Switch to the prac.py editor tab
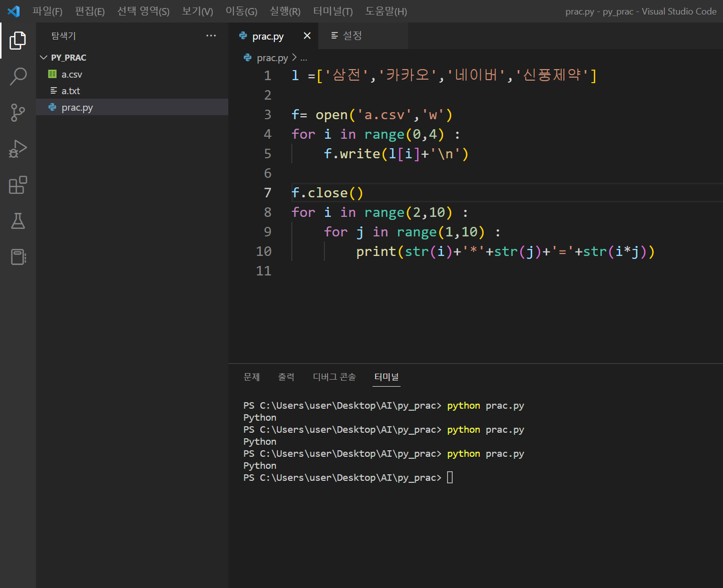This screenshot has width=723, height=588. [274, 36]
